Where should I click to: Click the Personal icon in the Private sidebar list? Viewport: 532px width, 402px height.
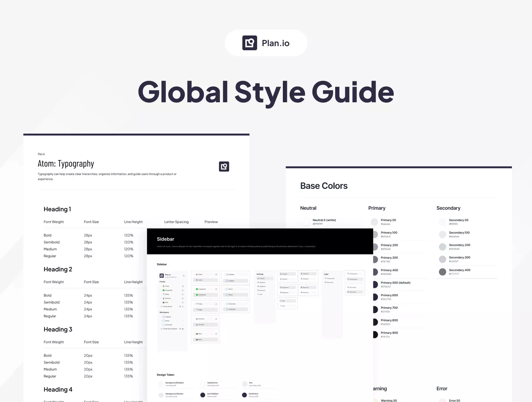click(x=163, y=298)
